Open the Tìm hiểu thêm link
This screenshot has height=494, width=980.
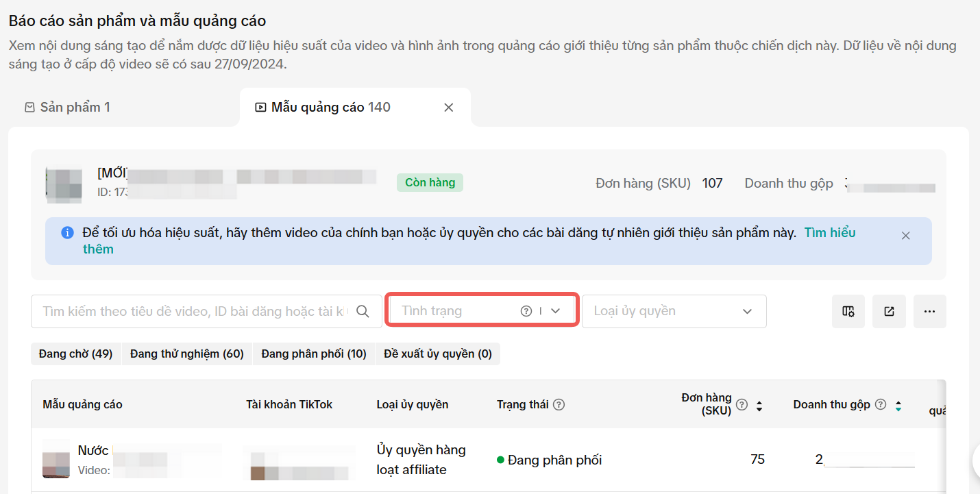(829, 233)
